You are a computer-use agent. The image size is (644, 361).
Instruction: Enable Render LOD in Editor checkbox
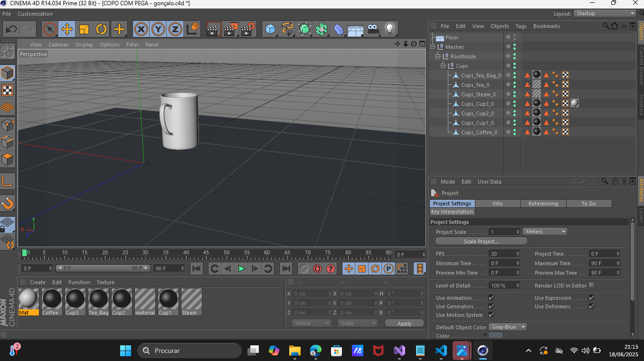coord(591,285)
